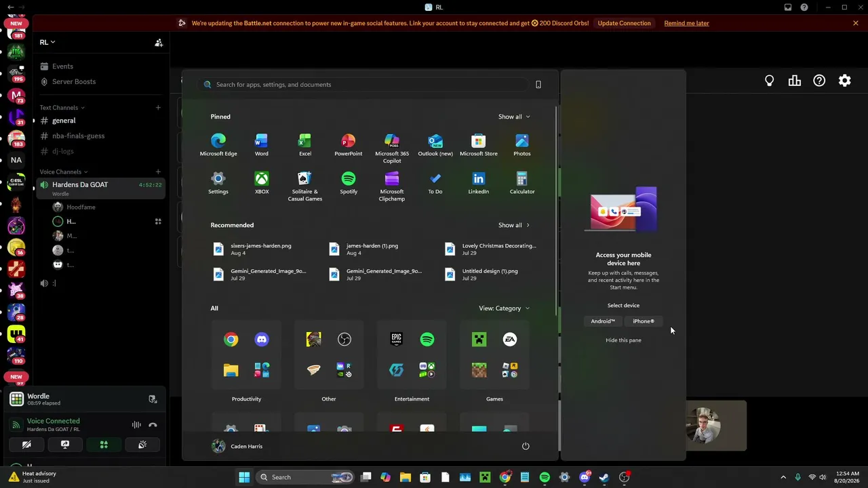Screen dimensions: 868x488
Task: View Wordle statistics bar chart icon
Action: pyautogui.click(x=795, y=81)
